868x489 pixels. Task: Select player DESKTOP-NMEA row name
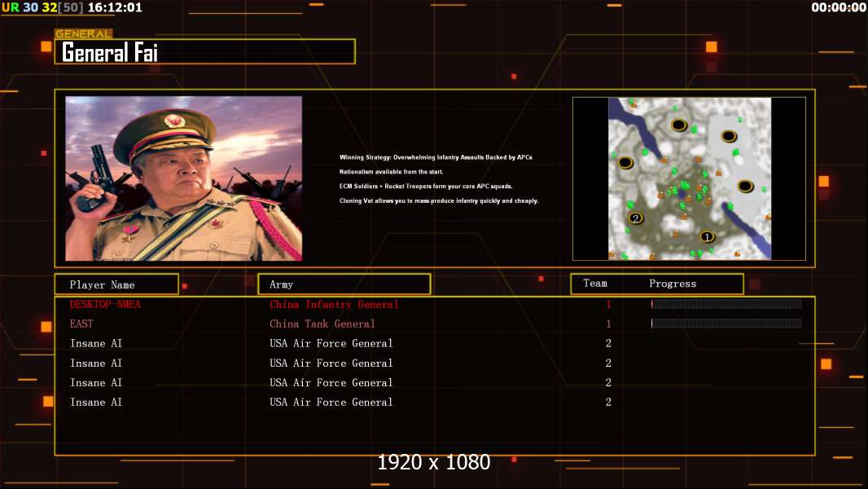105,304
